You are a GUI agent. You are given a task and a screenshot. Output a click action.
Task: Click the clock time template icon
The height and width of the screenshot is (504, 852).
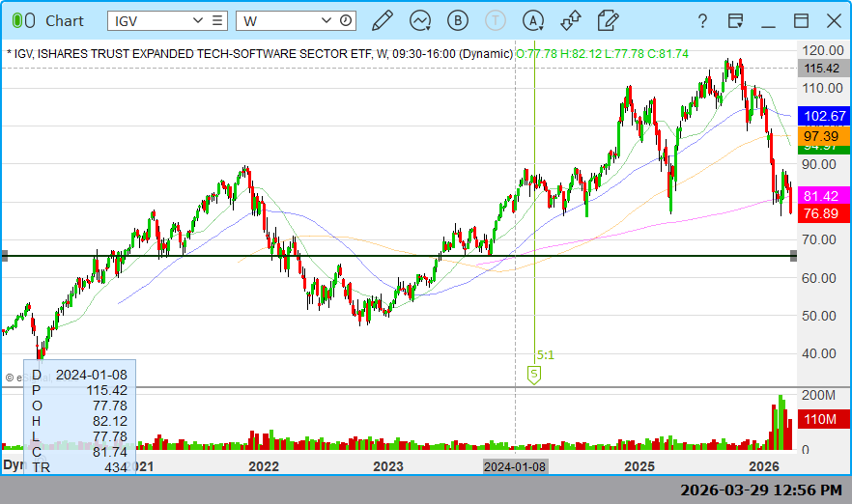coord(346,20)
